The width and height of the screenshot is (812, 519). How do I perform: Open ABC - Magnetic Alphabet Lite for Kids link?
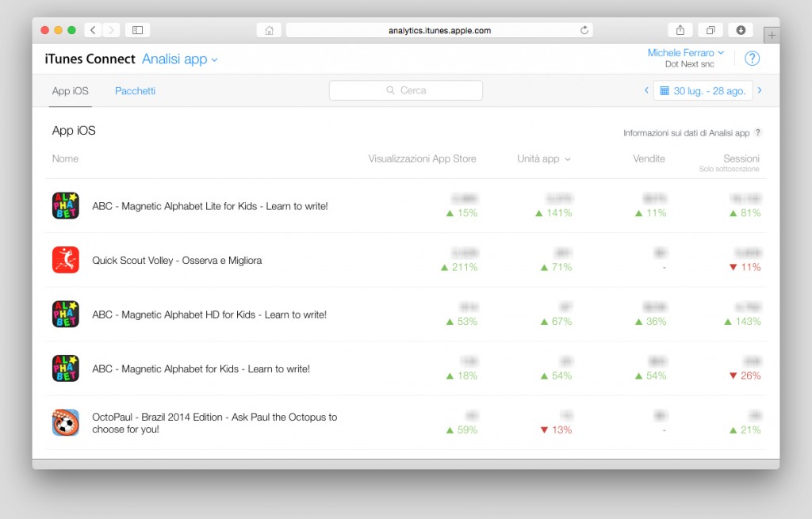[x=209, y=206]
